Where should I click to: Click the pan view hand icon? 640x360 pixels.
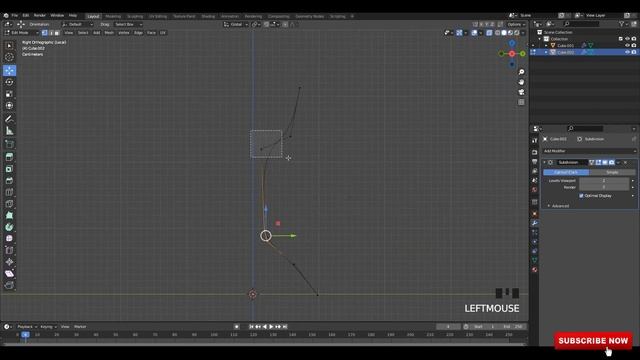tap(521, 82)
